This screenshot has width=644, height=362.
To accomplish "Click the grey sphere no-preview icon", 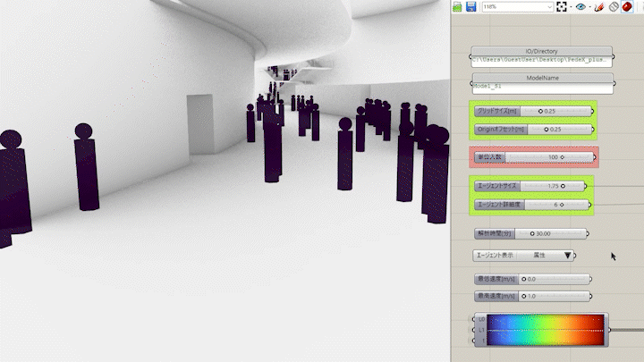I will pyautogui.click(x=614, y=6).
